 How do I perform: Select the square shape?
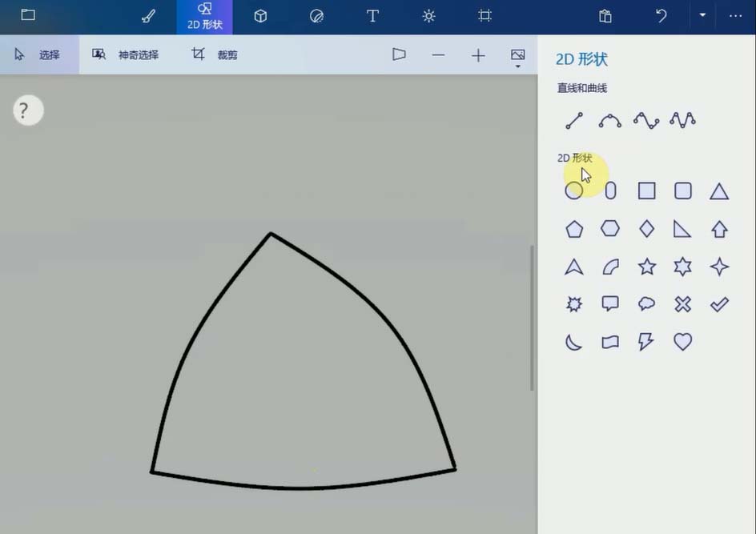pos(646,191)
